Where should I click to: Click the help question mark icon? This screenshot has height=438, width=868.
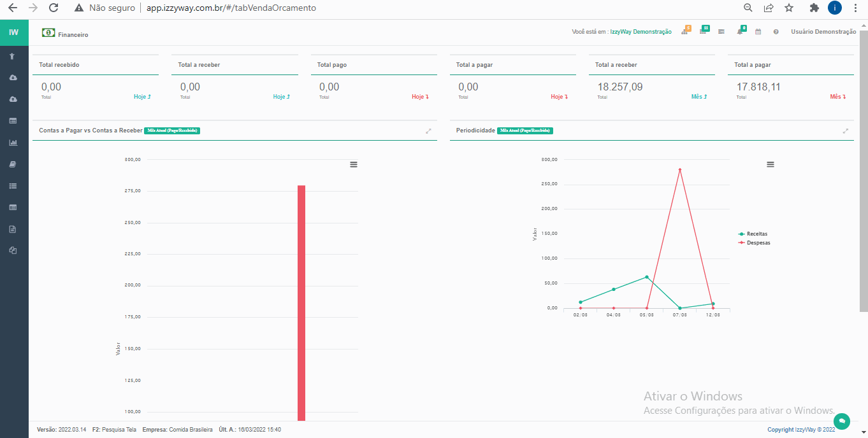[x=776, y=32]
